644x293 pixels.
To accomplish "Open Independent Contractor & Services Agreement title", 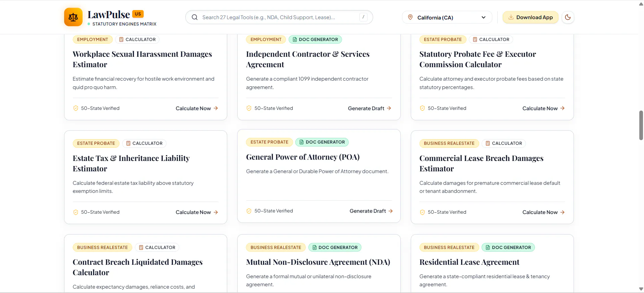I will pos(308,59).
